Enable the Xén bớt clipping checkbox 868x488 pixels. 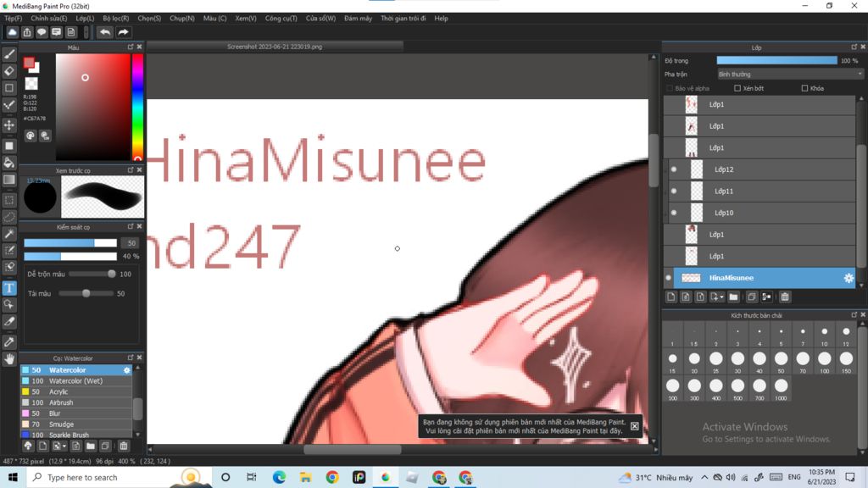pos(737,88)
